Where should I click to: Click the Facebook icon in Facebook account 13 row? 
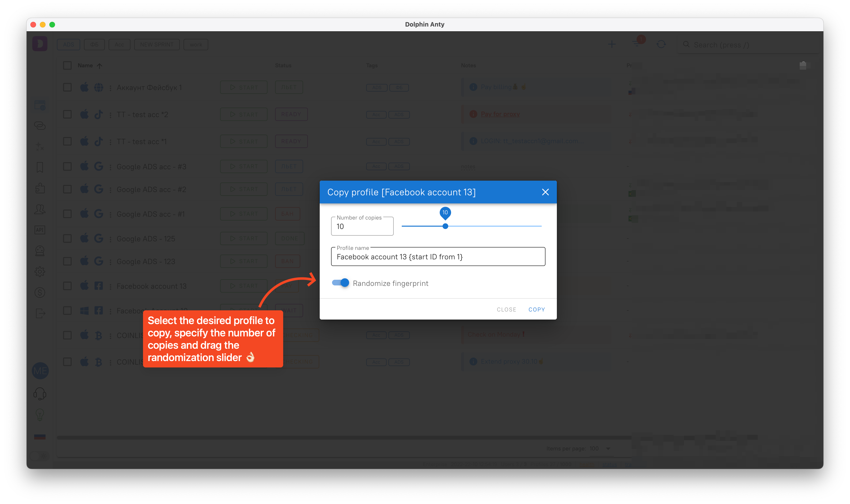[98, 286]
